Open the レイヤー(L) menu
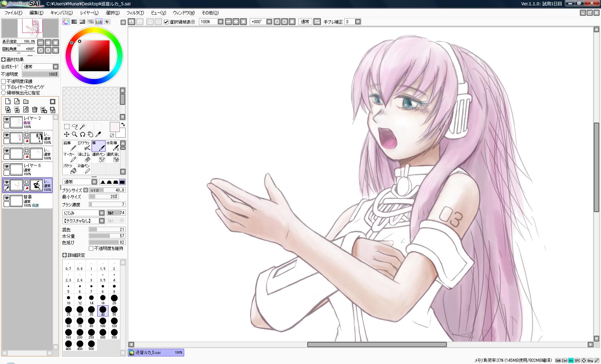The width and height of the screenshot is (601, 364). 89,13
